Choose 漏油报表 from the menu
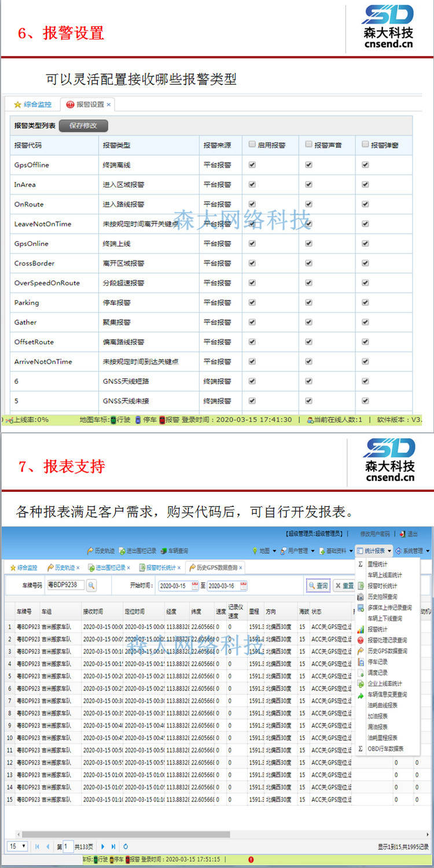 coord(377,727)
